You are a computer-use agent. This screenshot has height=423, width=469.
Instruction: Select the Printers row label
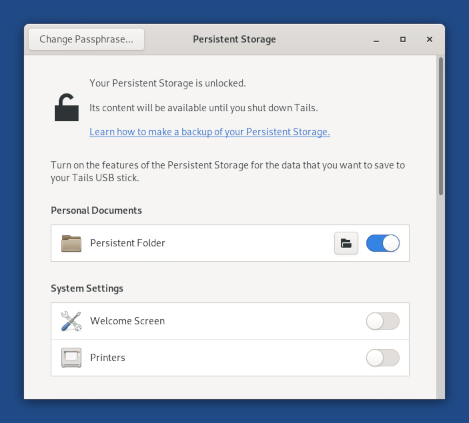[x=108, y=358]
